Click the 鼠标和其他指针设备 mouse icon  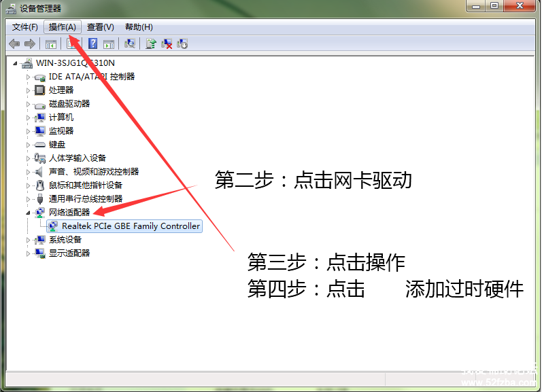tap(40, 185)
